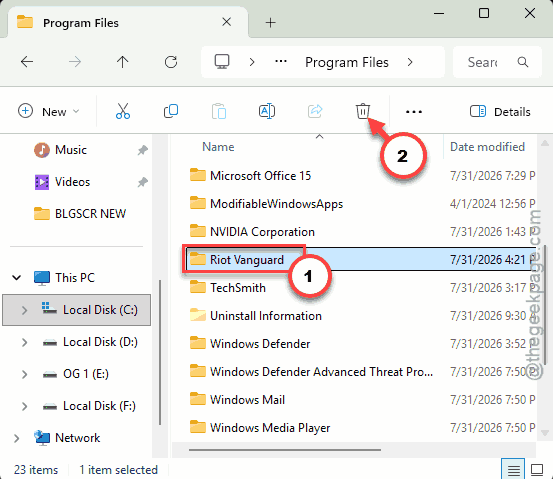Click Program Files breadcrumb in address bar
This screenshot has height=479, width=553.
coord(347,62)
